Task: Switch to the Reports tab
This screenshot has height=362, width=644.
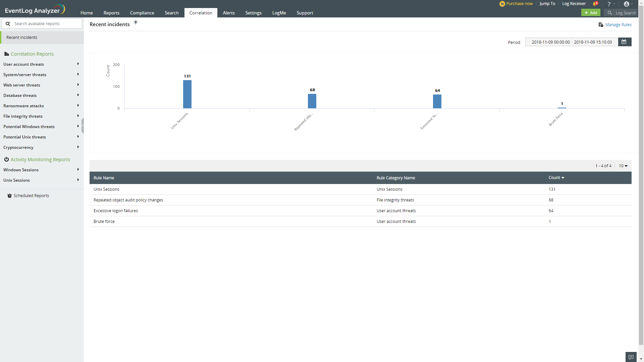Action: [x=111, y=13]
